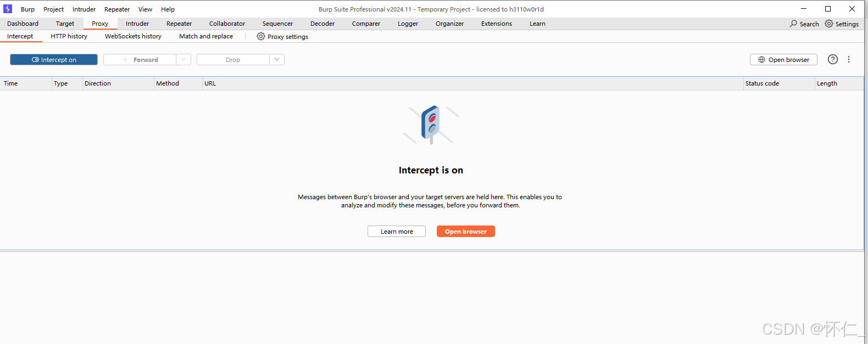868x344 pixels.
Task: Switch to the Comparer tab
Action: [x=366, y=24]
